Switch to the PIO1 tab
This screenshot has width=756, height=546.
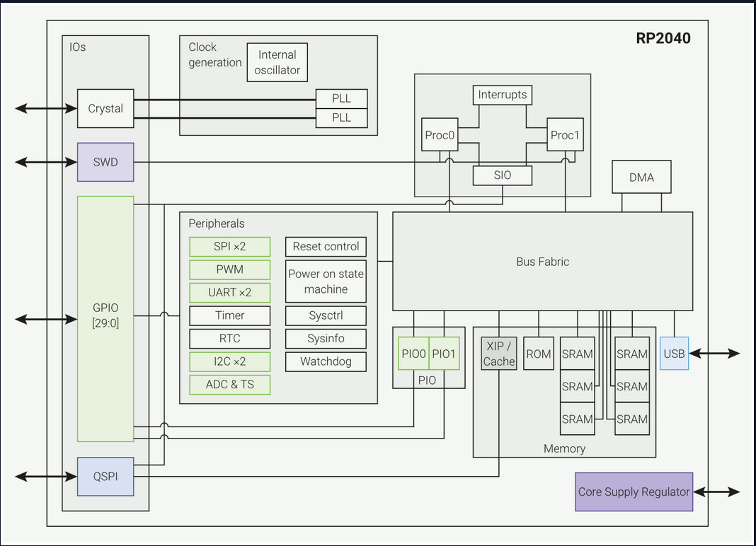[443, 353]
